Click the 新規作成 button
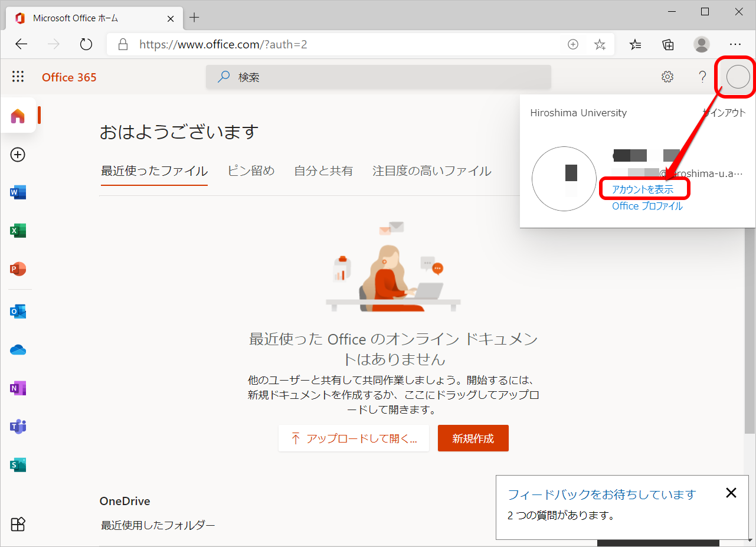The width and height of the screenshot is (756, 547). point(473,438)
